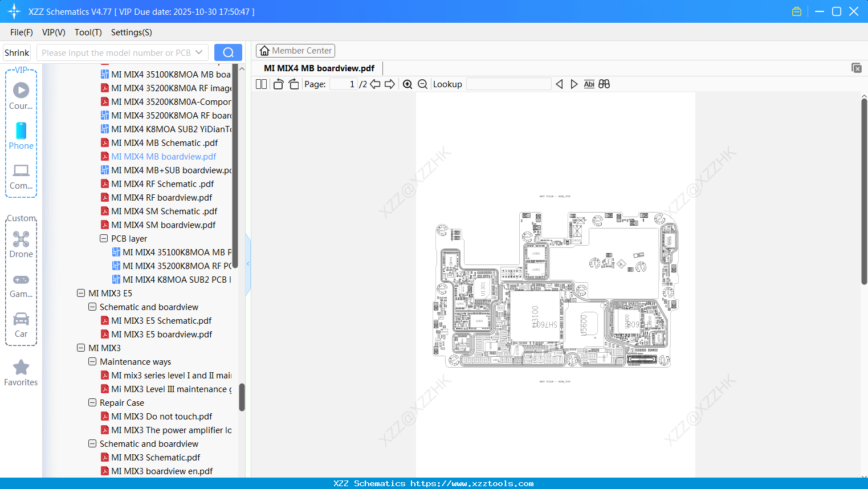This screenshot has width=868, height=489.
Task: Rotate the boardview clockwise
Action: [x=294, y=84]
